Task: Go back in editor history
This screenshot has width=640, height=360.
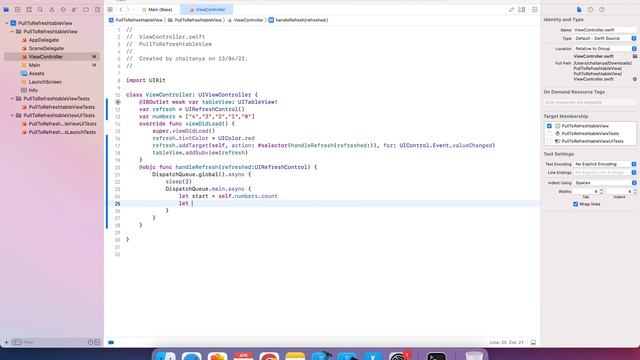Action: 121,9
